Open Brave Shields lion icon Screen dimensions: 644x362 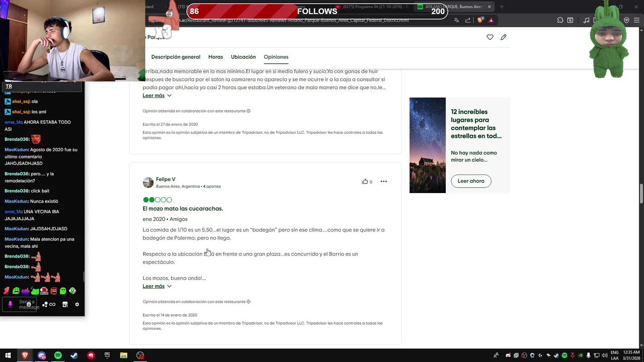(x=480, y=20)
